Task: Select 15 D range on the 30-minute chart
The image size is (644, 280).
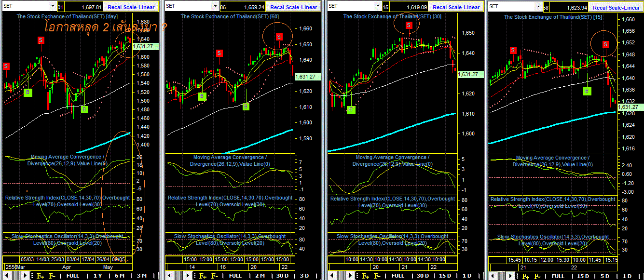Action: point(445,276)
